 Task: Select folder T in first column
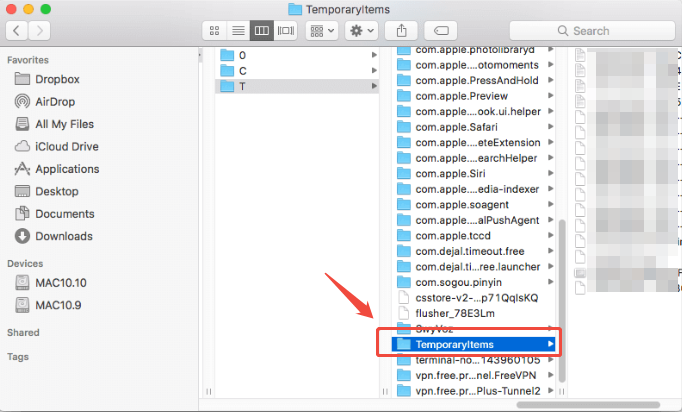coord(297,86)
